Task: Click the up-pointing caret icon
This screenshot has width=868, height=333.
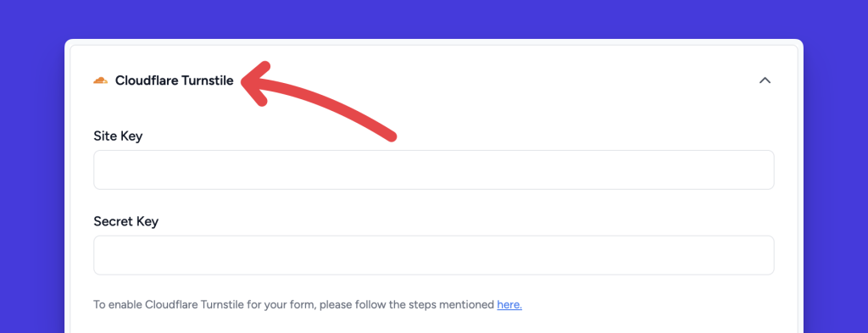Action: point(765,80)
